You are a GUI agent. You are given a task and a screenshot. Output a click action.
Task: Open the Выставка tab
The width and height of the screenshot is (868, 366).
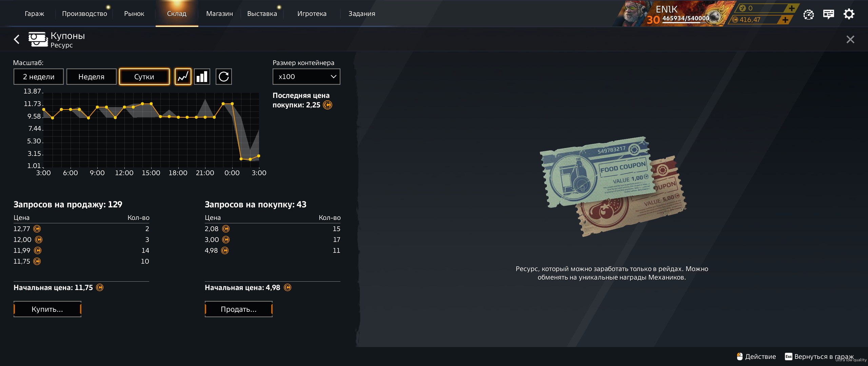(x=262, y=14)
